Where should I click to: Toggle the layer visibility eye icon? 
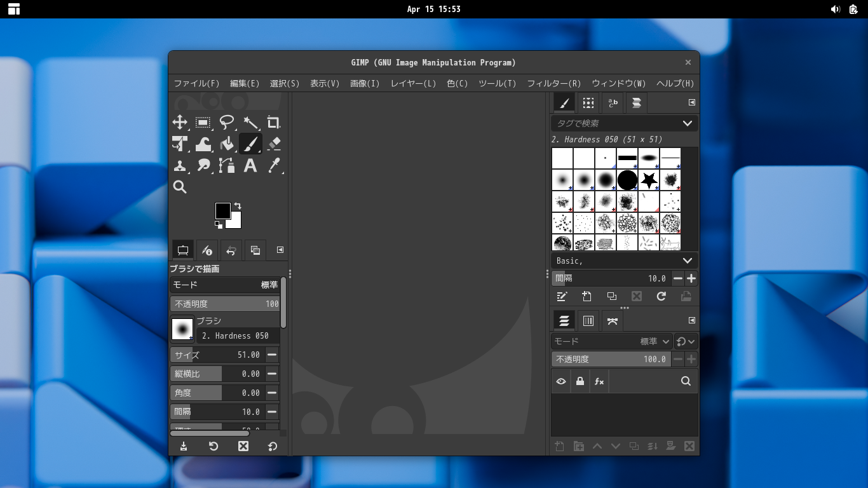561,381
